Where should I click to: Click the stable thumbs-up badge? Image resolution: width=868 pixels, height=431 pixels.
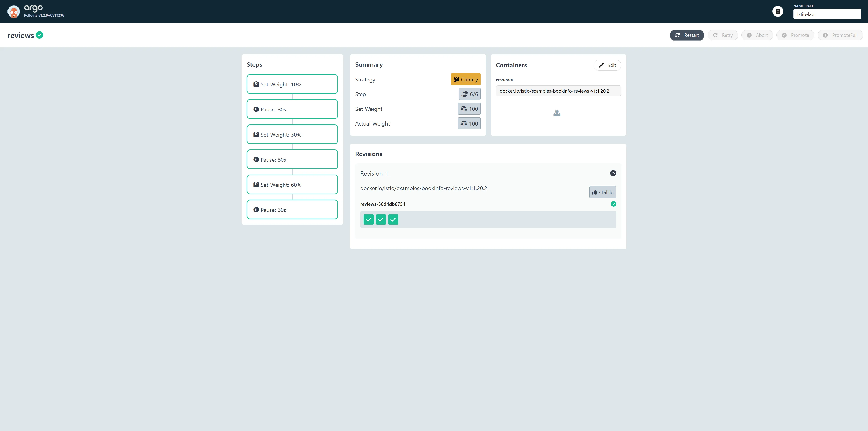point(602,192)
